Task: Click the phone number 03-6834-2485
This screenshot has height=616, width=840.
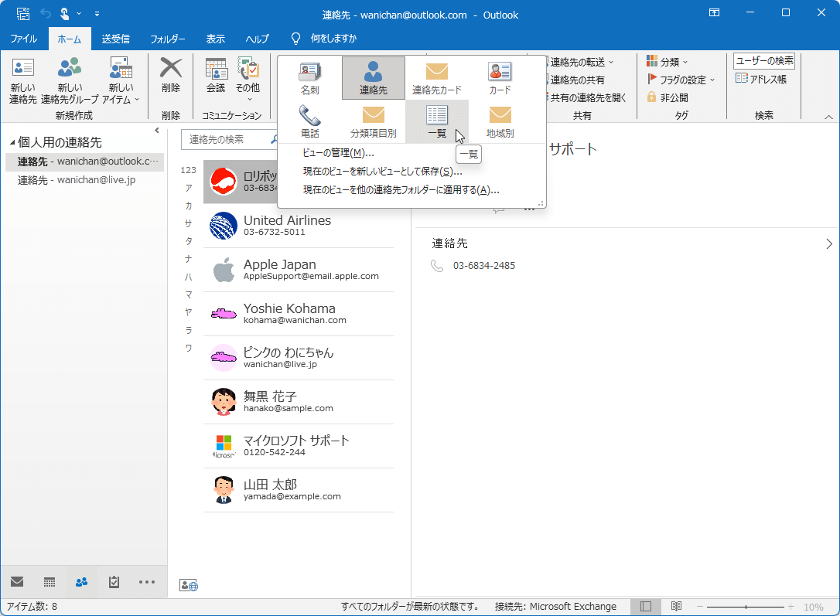Action: 483,266
